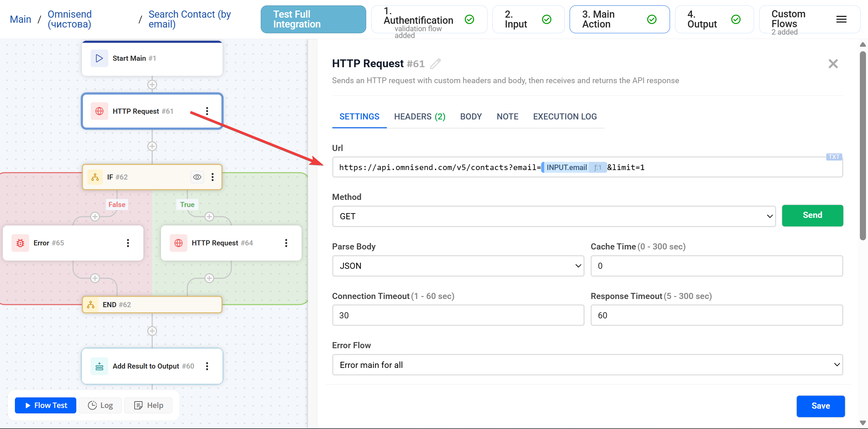This screenshot has width=868, height=429.
Task: Click the panel's vertical scrollbar thumb
Action: coord(863,146)
